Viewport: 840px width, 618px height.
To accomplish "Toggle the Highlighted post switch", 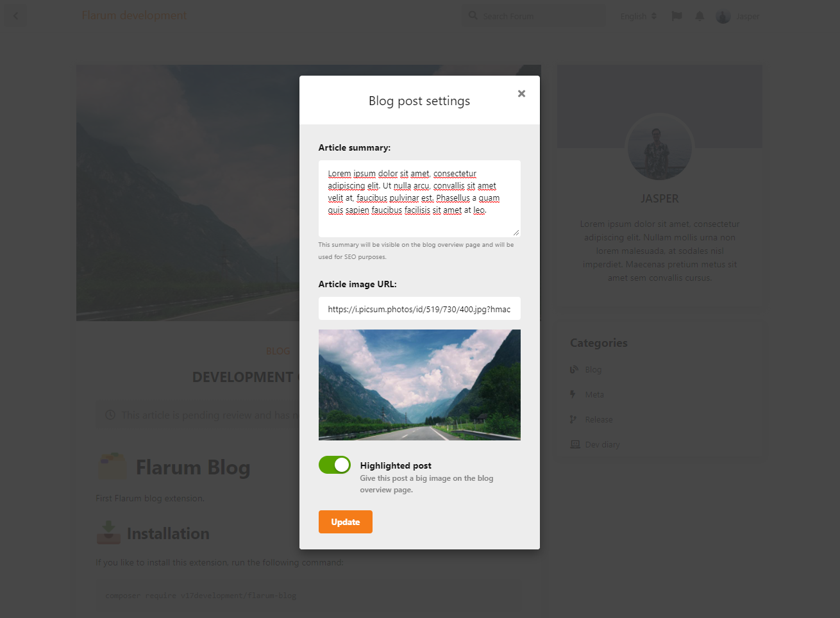I will tap(335, 465).
